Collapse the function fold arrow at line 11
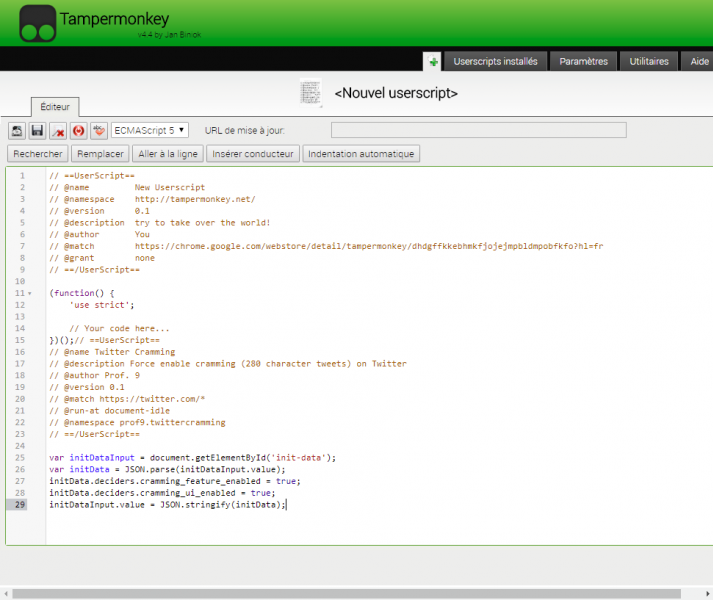The height and width of the screenshot is (600, 713). tap(30, 293)
